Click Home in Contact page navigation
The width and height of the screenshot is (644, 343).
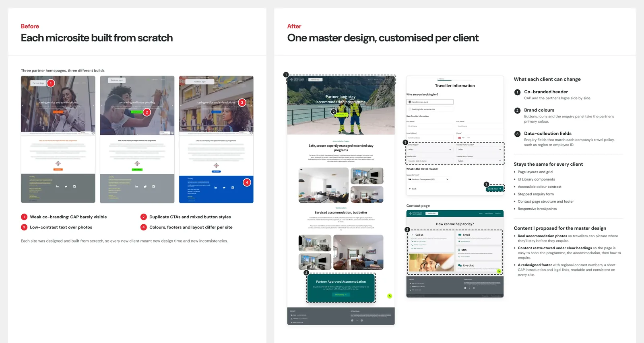pyautogui.click(x=481, y=213)
